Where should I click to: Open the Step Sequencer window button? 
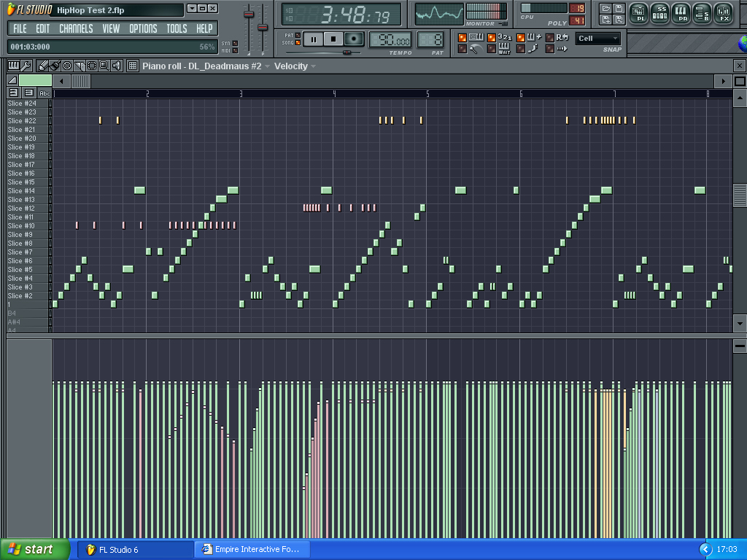(660, 12)
